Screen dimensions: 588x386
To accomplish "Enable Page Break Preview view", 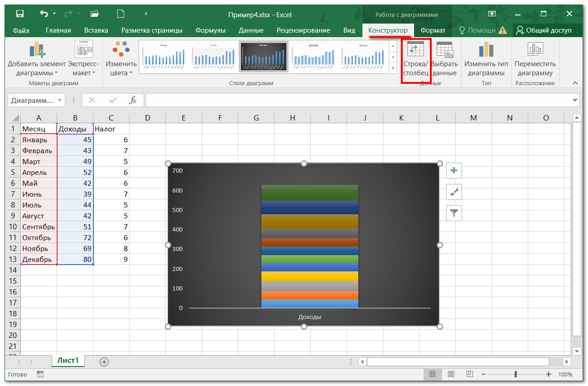I will (469, 374).
